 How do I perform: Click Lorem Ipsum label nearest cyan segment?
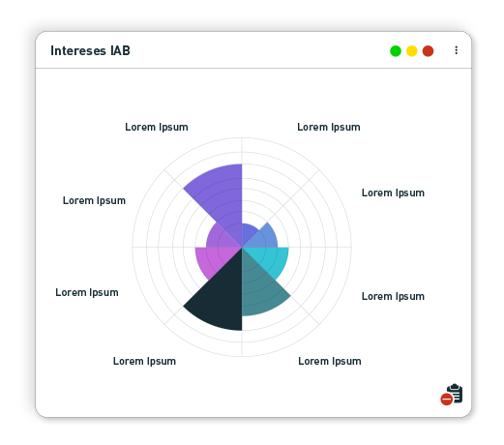coord(393,296)
